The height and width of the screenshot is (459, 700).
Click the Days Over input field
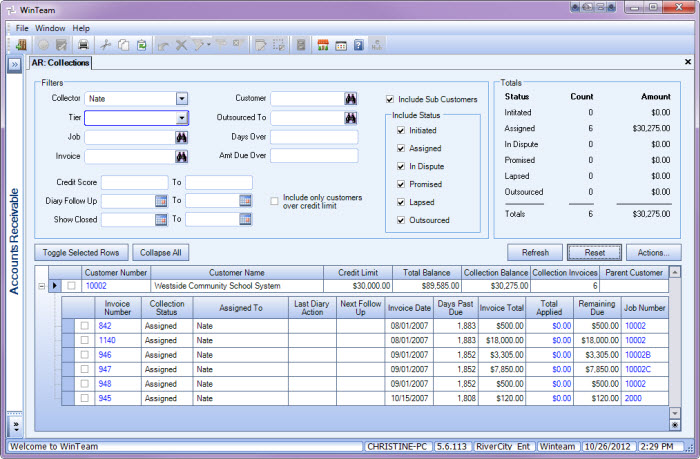coord(314,137)
